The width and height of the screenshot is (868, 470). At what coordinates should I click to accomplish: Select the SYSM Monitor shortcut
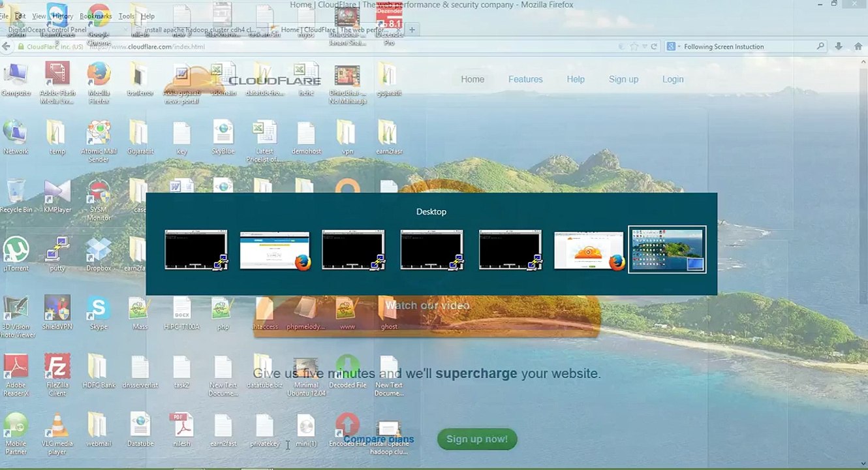(x=99, y=200)
